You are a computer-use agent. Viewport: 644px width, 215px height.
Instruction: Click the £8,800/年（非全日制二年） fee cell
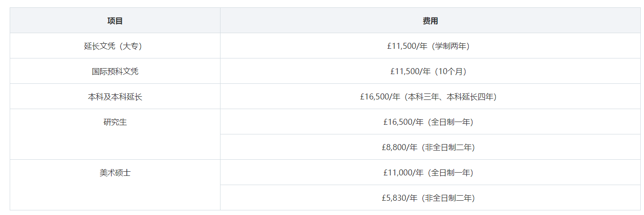pyautogui.click(x=430, y=147)
